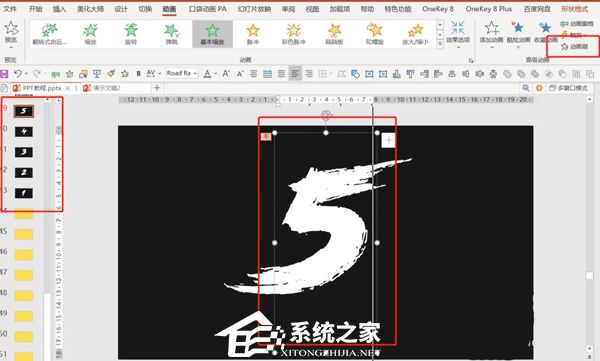Click the format painter brush icon
Image resolution: width=600 pixels, height=361 pixels.
[x=111, y=74]
